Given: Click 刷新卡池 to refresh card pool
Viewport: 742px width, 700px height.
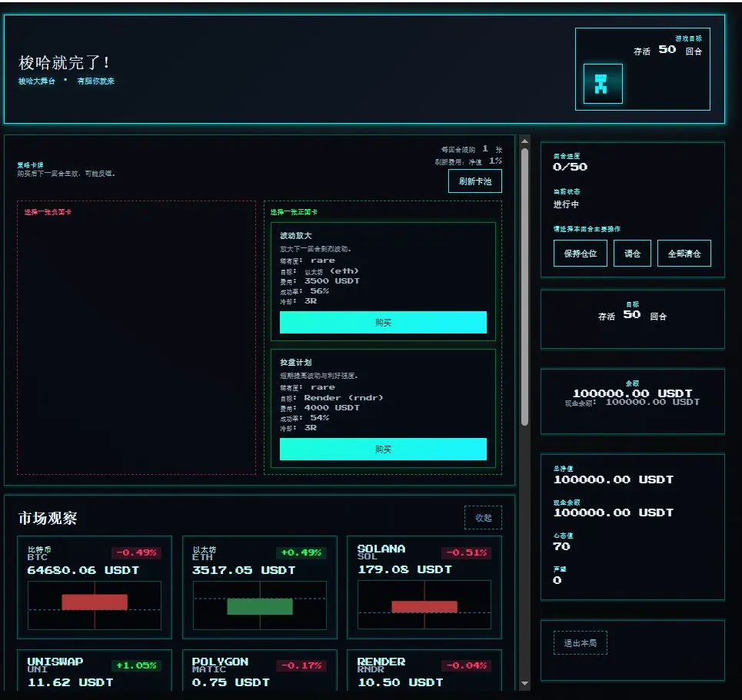Looking at the screenshot, I should click(475, 181).
